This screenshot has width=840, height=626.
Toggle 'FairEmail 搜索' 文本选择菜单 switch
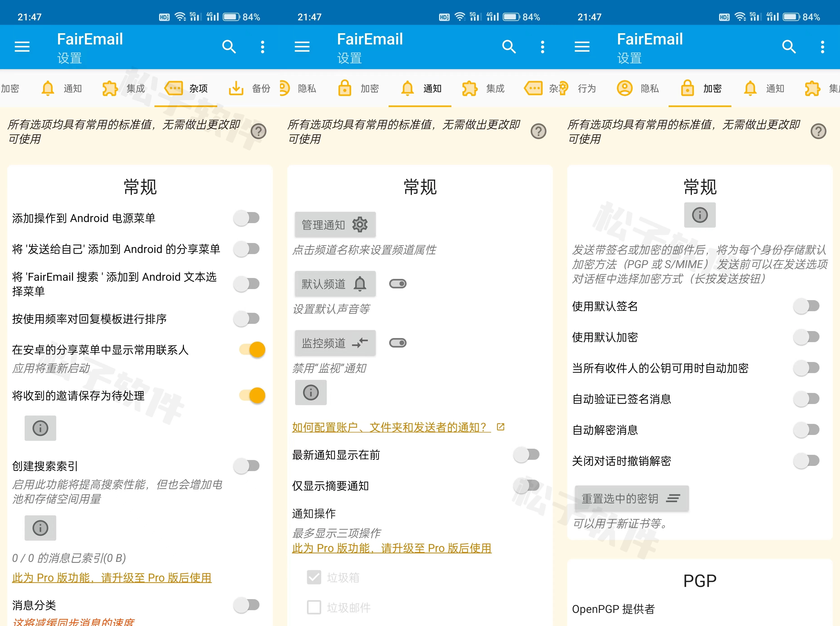(247, 284)
